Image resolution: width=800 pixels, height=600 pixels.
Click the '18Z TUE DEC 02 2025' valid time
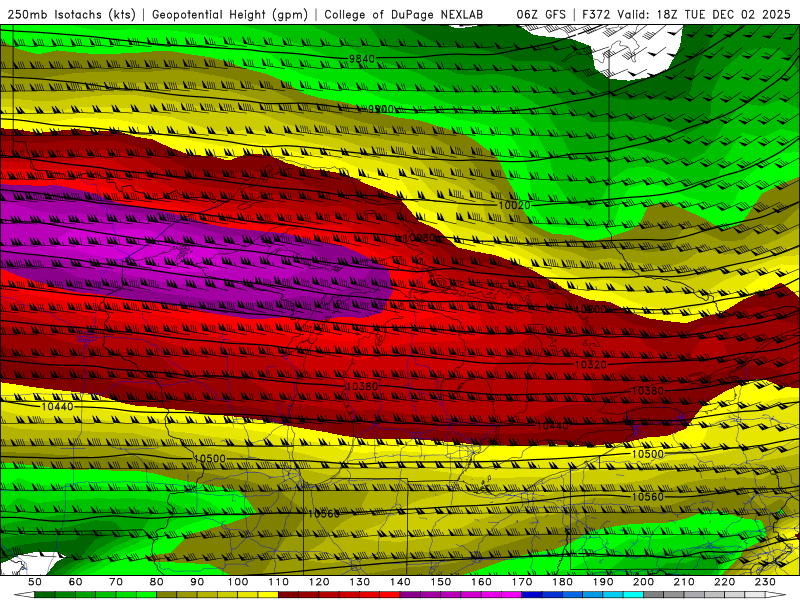point(723,15)
